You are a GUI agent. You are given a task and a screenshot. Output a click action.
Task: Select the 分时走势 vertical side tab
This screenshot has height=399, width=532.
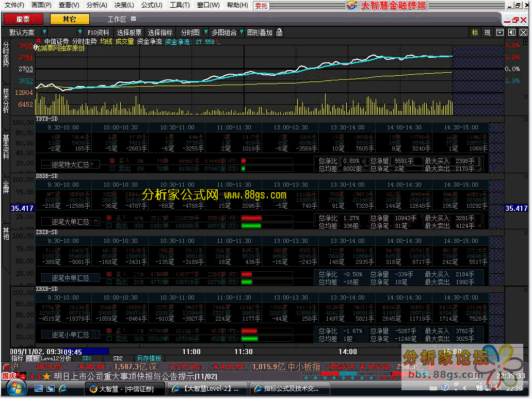tap(6, 55)
